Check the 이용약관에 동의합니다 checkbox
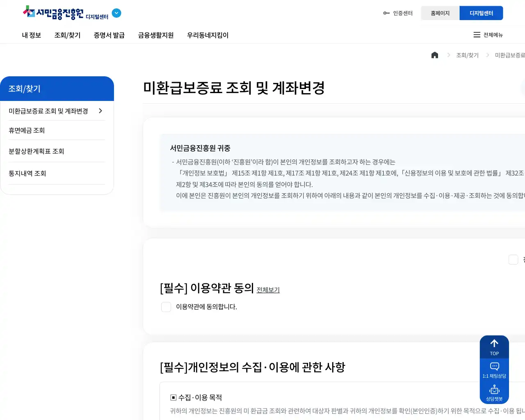The width and height of the screenshot is (525, 420). click(x=166, y=307)
